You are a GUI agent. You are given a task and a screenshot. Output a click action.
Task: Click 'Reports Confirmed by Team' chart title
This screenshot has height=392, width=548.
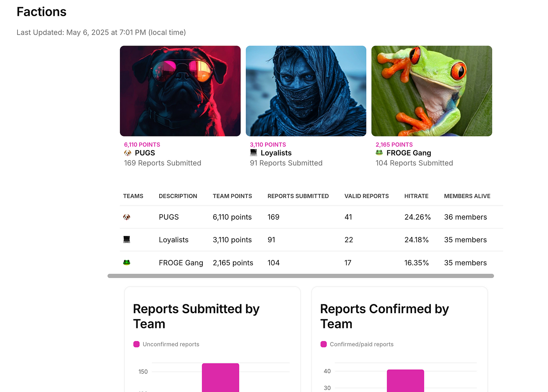384,316
